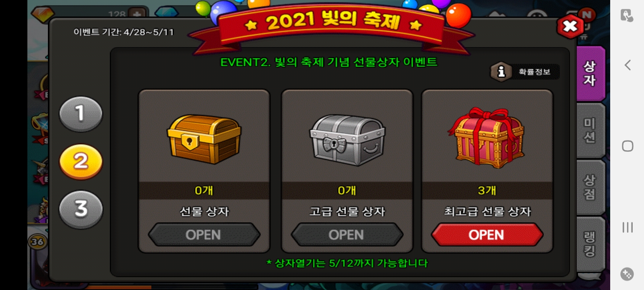
Task: Tap the silver 고급 선물 상자 chest
Action: coord(347,140)
